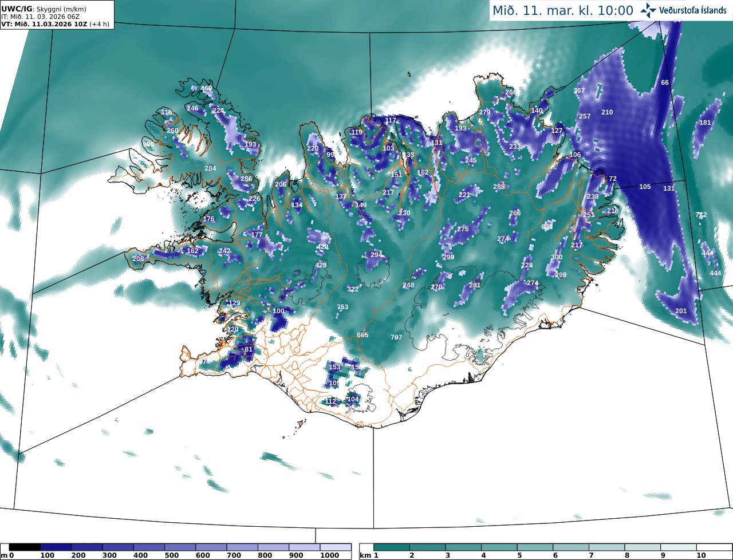Click the visibility value 176
Image resolution: width=733 pixels, height=560 pixels.
coord(208,219)
